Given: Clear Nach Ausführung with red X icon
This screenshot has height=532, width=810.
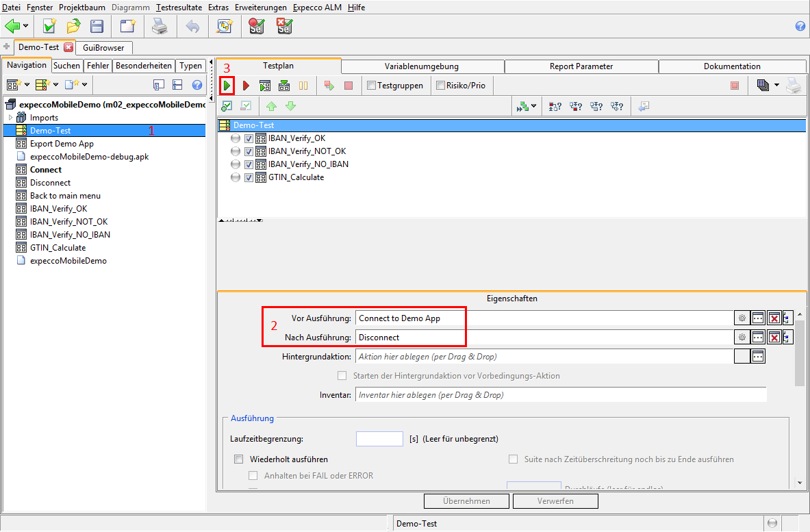Looking at the screenshot, I should point(774,338).
